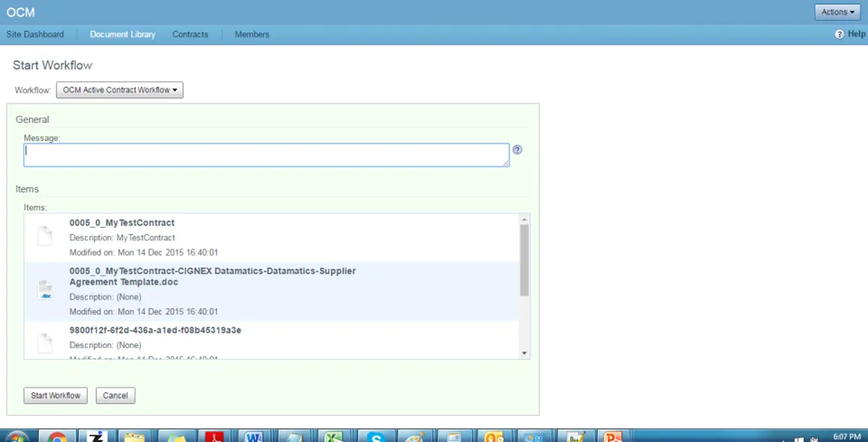Click the 9800f12f item file icon
The height and width of the screenshot is (442, 868).
pyautogui.click(x=45, y=344)
